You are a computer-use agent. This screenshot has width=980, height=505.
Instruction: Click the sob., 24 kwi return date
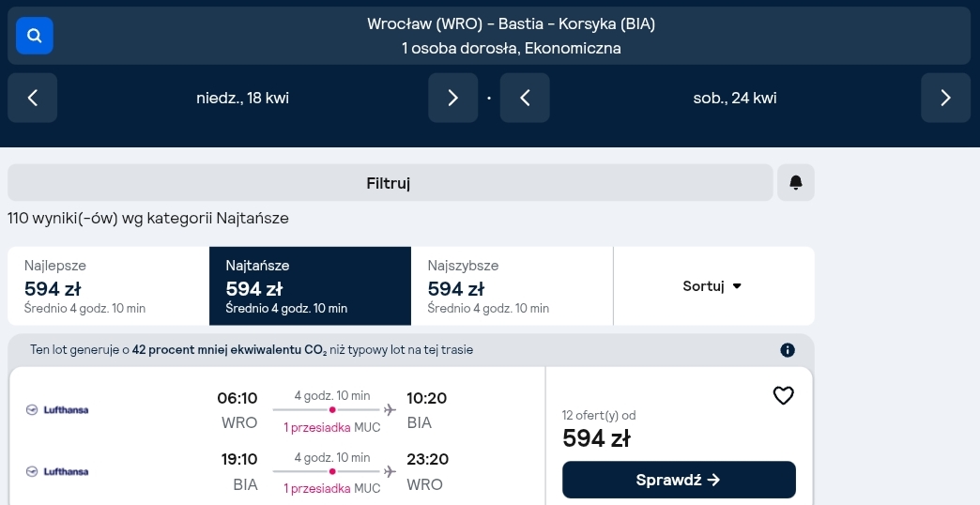pyautogui.click(x=735, y=98)
